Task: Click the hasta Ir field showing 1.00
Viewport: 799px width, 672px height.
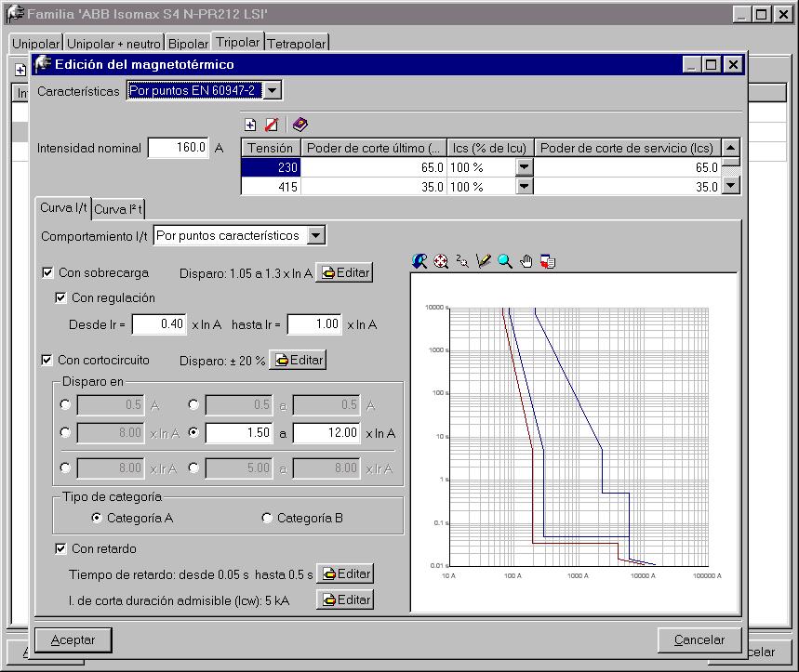Action: 314,324
